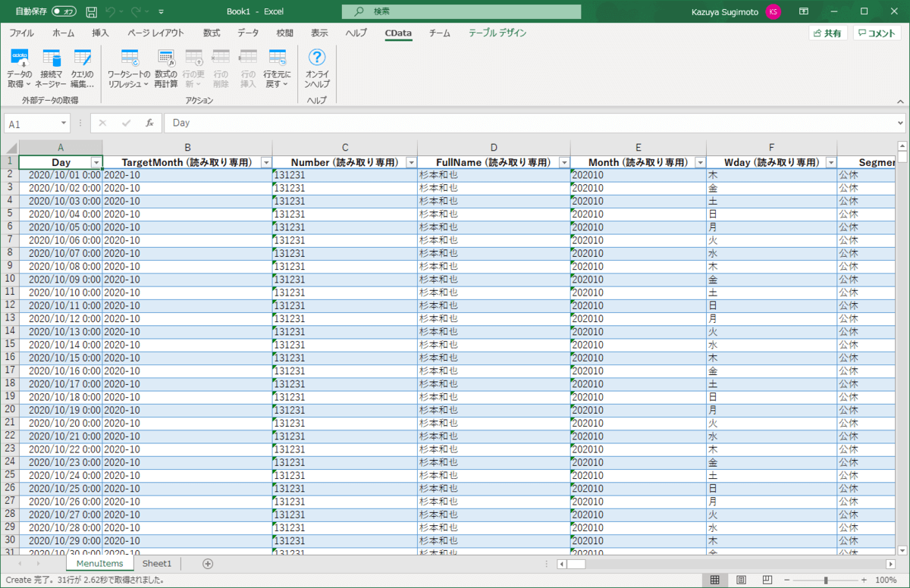Viewport: 910px width, 588px height.
Task: Adjust the zoom slider in status bar
Action: click(x=825, y=580)
